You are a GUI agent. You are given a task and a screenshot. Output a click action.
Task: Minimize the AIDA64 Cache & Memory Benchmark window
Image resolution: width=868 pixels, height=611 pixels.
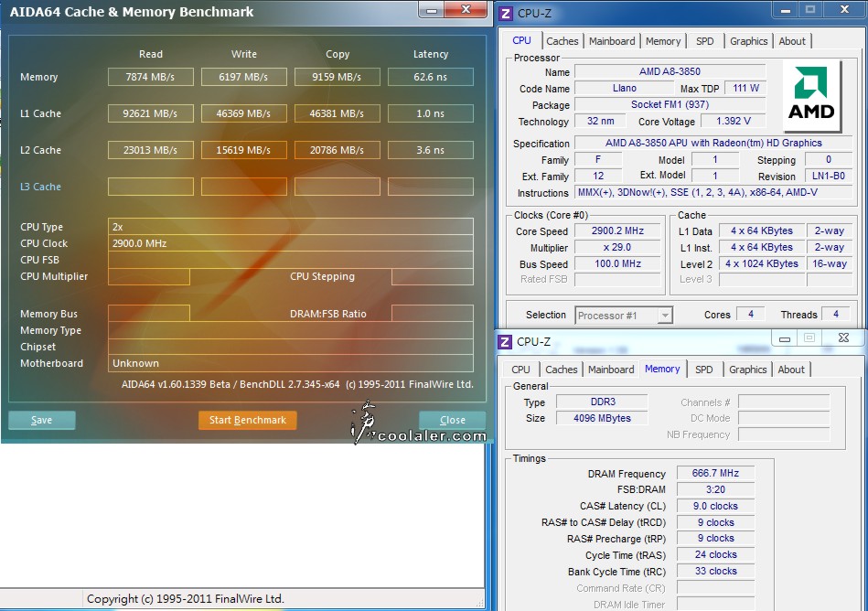(433, 10)
